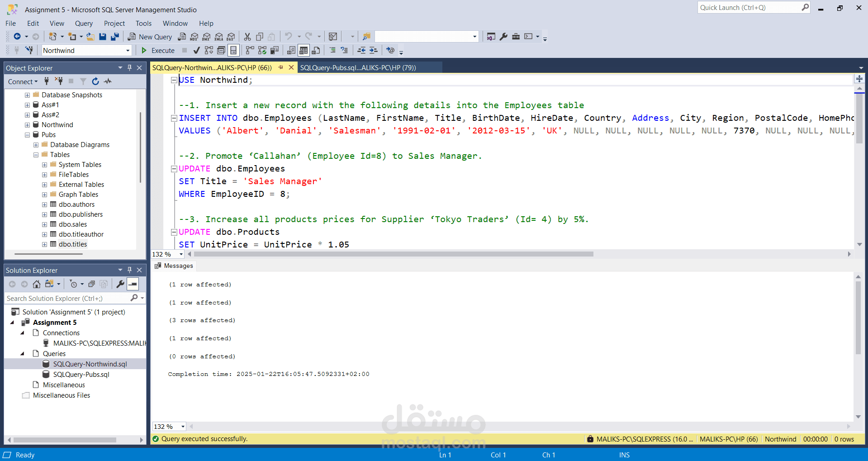Open the XMLA query icon
This screenshot has height=461, width=868.
tap(219, 37)
